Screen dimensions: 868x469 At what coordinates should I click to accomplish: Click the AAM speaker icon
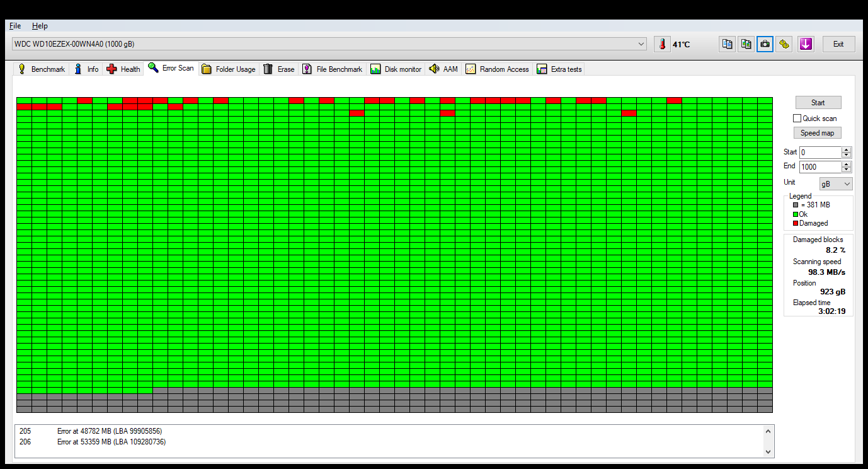coord(433,69)
